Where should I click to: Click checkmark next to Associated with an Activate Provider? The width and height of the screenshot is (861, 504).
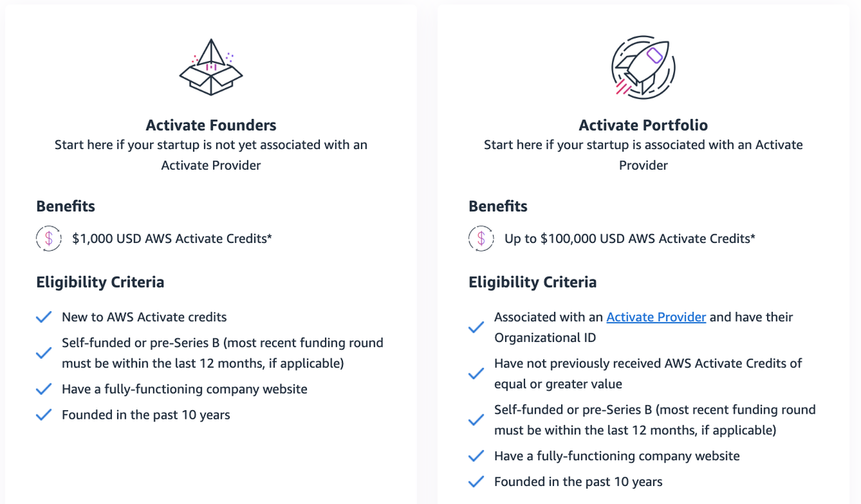(476, 328)
